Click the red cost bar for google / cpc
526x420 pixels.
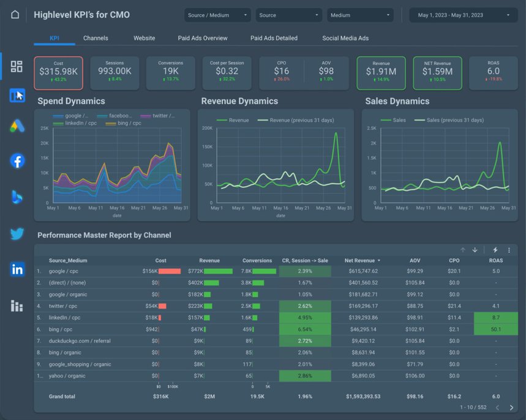tap(170, 271)
